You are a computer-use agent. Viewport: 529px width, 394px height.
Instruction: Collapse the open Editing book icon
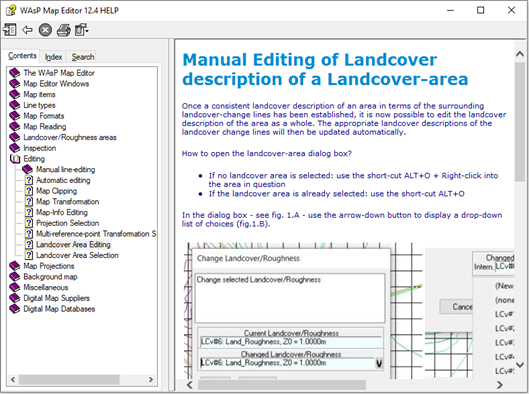15,159
